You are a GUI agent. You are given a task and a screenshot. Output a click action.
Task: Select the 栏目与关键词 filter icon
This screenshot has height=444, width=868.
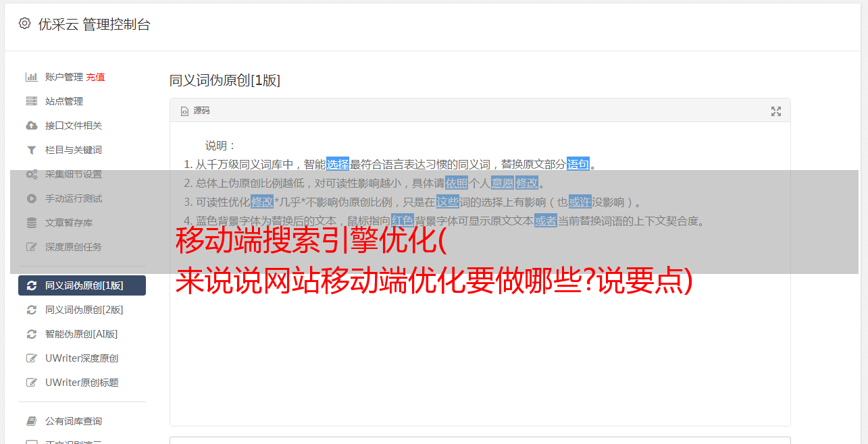pyautogui.click(x=31, y=150)
